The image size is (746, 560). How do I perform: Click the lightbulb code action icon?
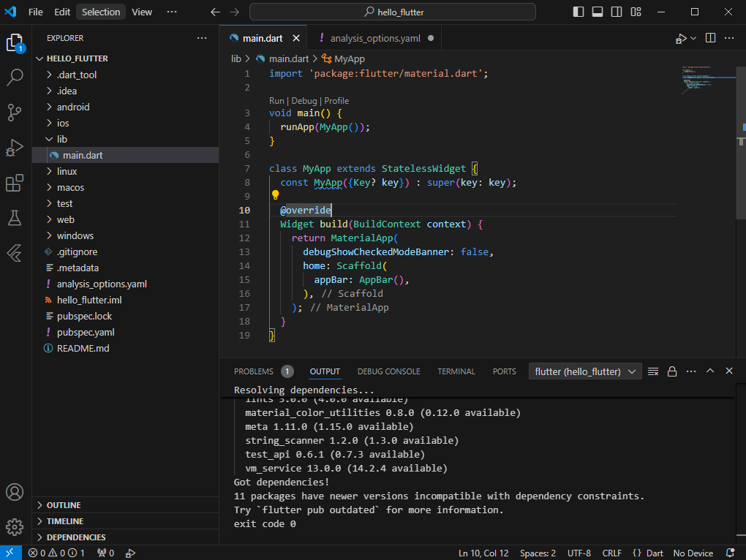(275, 195)
